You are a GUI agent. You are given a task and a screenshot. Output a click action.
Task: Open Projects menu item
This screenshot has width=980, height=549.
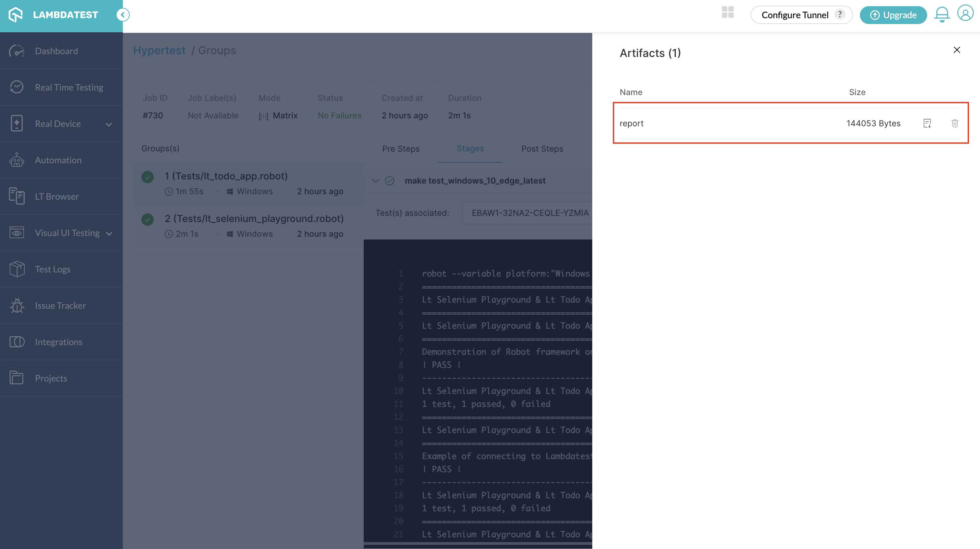point(61,378)
